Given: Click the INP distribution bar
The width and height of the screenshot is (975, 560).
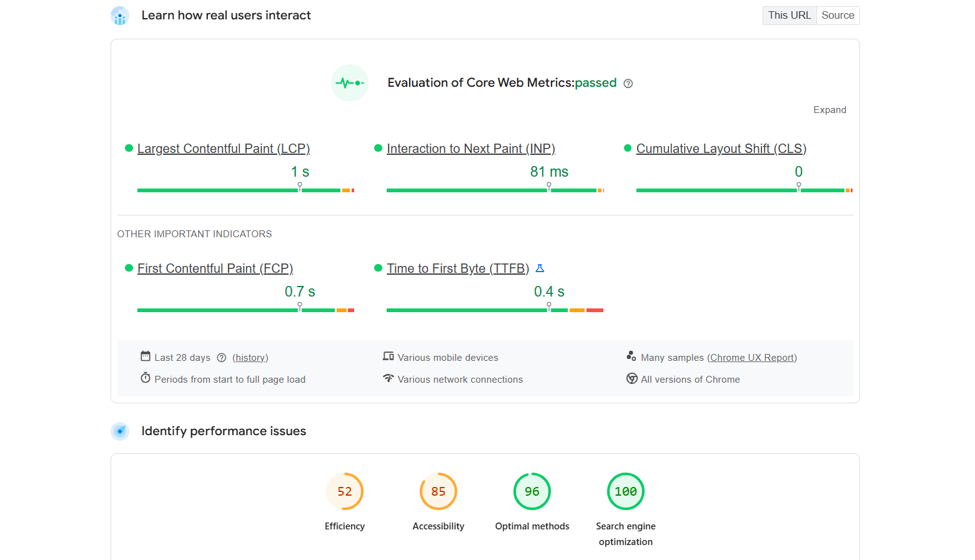Looking at the screenshot, I should [495, 190].
